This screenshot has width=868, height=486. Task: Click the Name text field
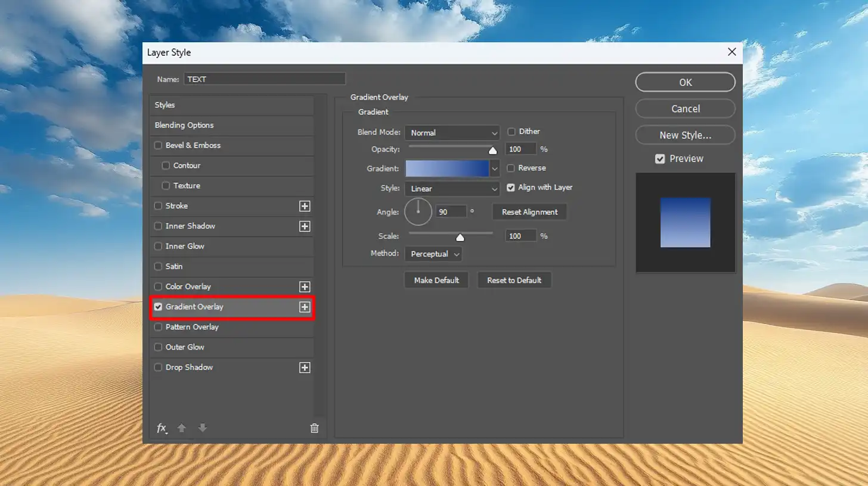point(264,79)
